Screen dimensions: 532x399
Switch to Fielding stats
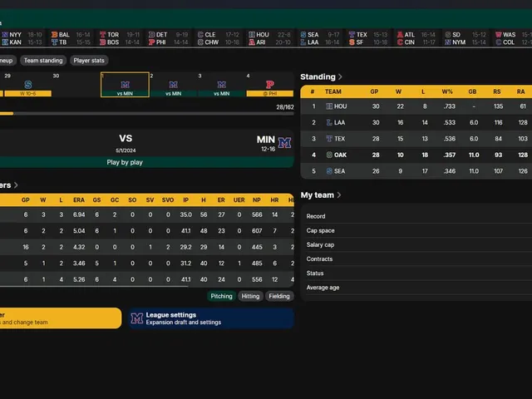[x=279, y=296]
